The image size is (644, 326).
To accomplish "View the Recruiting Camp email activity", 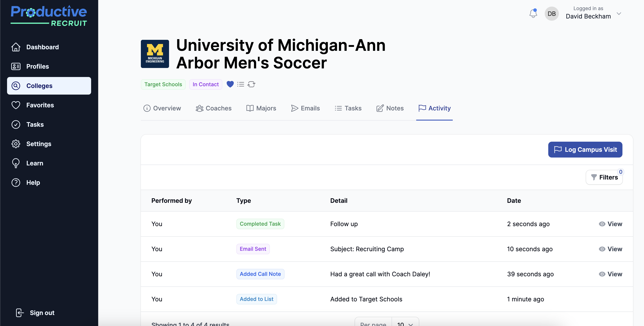I will pos(610,249).
